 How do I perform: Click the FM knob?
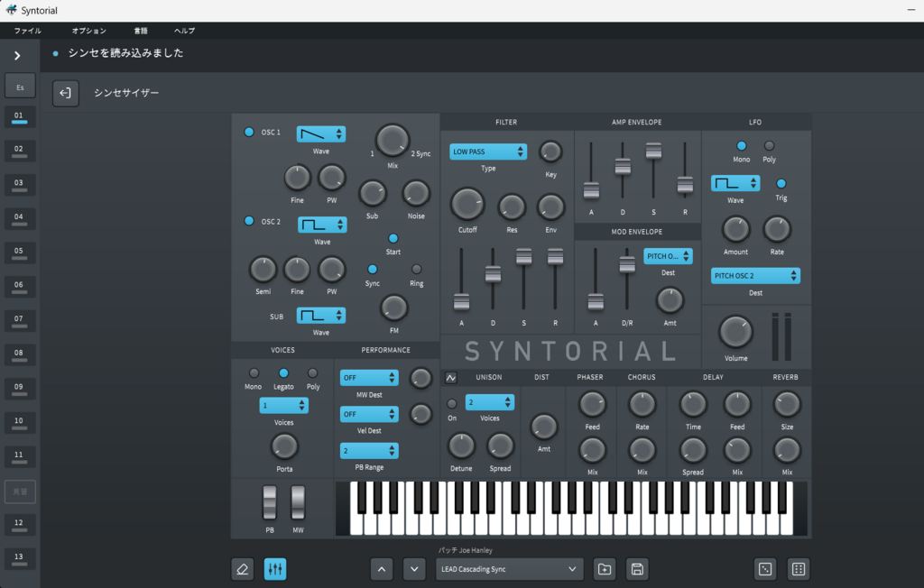click(x=393, y=308)
